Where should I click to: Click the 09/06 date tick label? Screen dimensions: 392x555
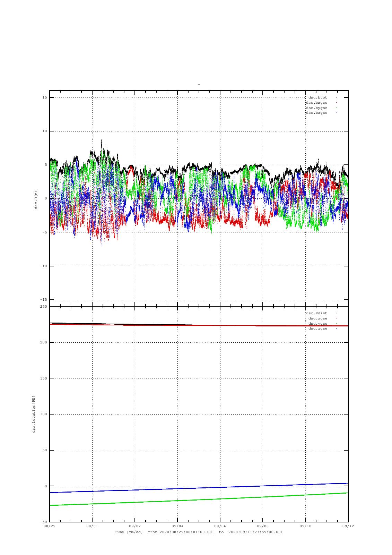click(220, 526)
